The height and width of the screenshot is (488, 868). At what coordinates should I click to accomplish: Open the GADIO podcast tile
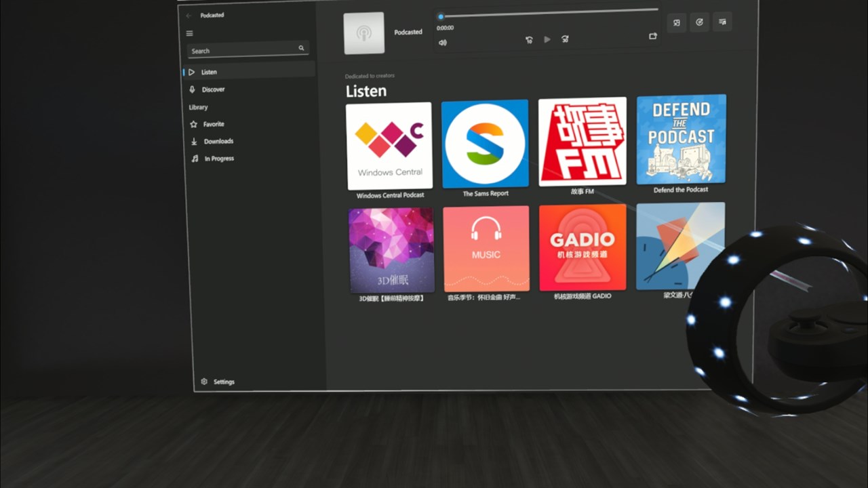tap(583, 247)
